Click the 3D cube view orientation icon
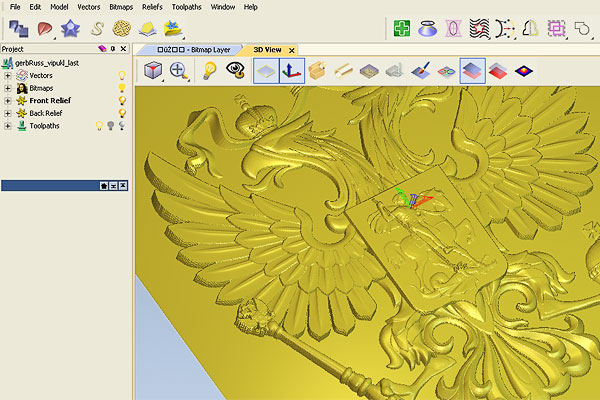 [x=153, y=70]
